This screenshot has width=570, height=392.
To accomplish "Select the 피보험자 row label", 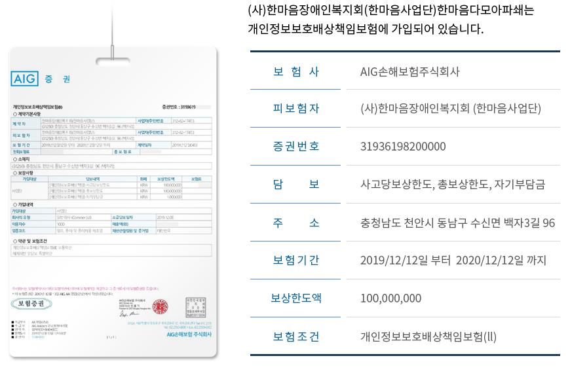I will (295, 109).
